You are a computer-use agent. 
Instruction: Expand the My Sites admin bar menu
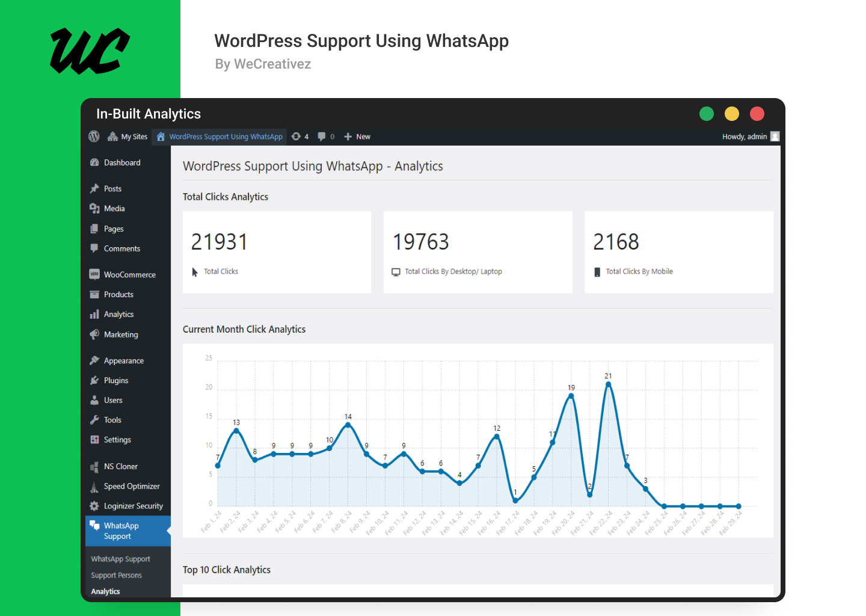click(127, 137)
